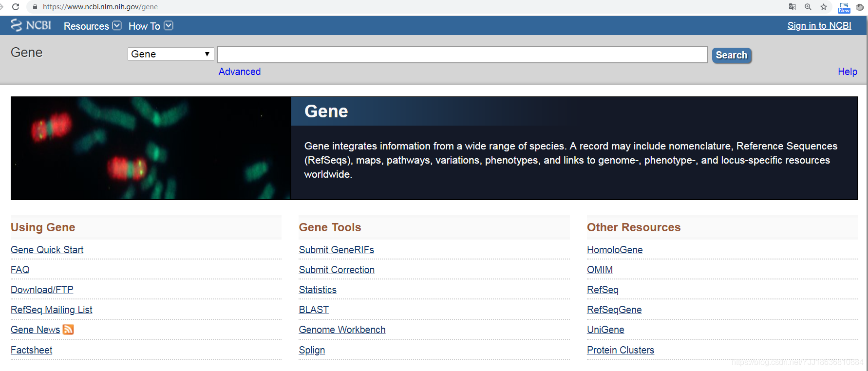
Task: Click the padlock site security icon
Action: pyautogui.click(x=35, y=7)
